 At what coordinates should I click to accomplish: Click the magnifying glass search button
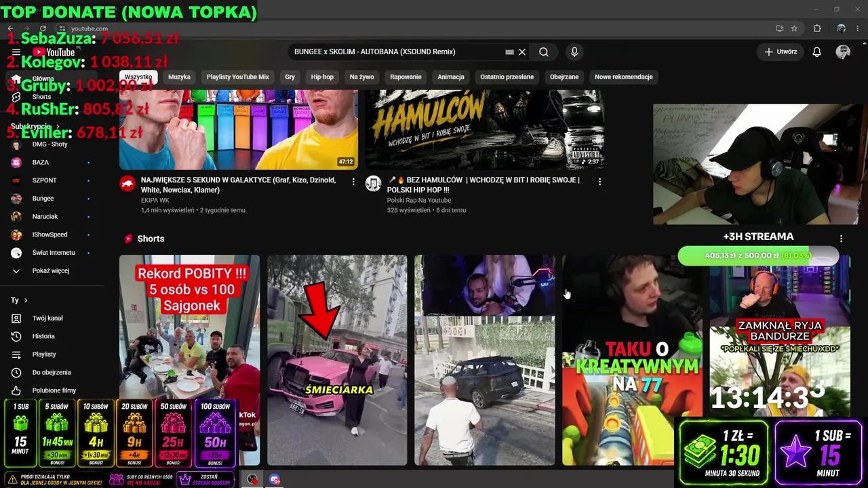[544, 52]
